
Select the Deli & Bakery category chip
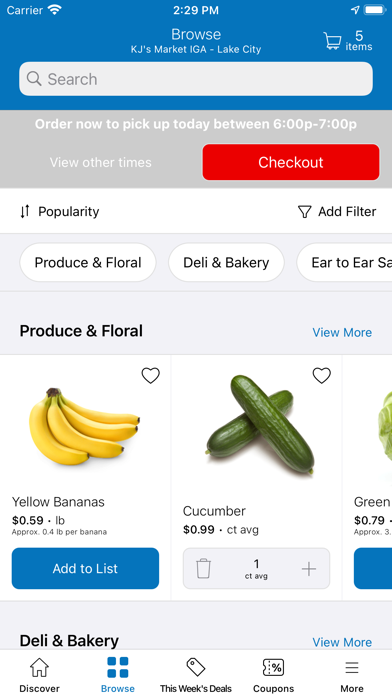226,262
